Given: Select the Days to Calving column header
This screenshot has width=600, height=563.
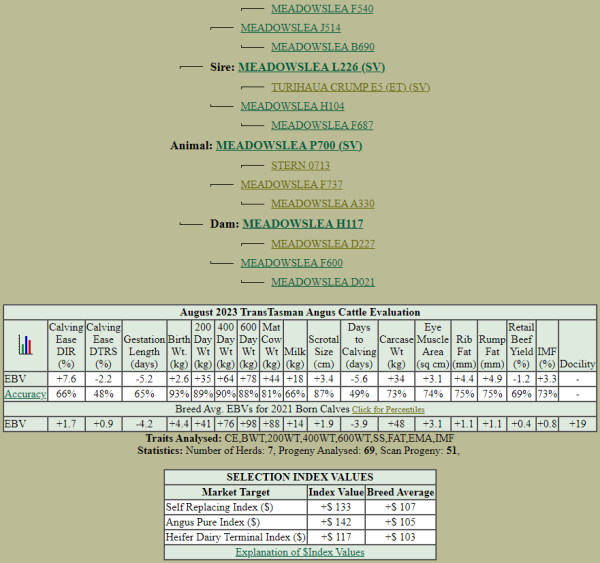Looking at the screenshot, I should click(x=359, y=346).
